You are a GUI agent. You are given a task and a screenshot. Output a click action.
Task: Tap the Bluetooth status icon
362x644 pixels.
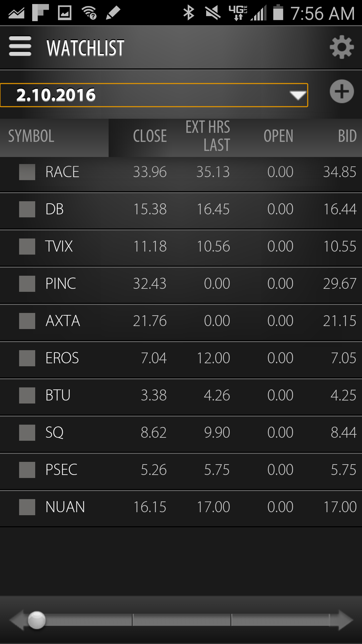189,13
